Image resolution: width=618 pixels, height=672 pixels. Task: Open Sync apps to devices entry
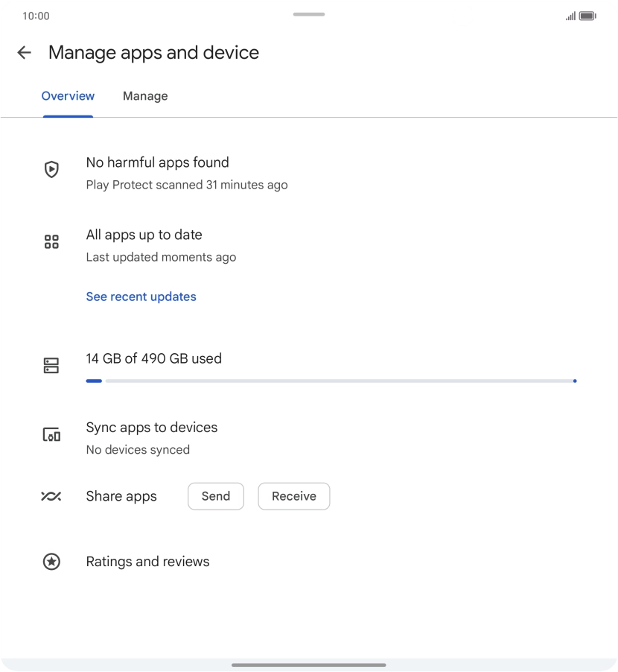point(152,428)
